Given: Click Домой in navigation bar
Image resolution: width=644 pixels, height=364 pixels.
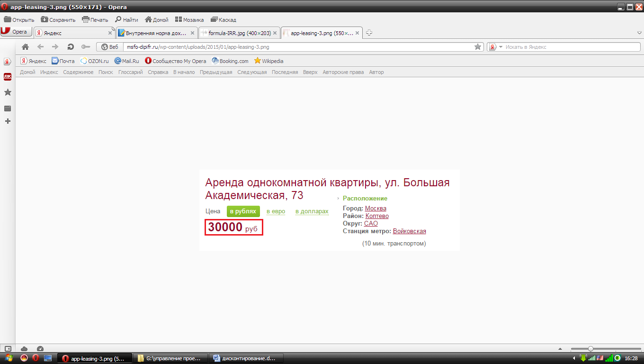Looking at the screenshot, I should (28, 72).
